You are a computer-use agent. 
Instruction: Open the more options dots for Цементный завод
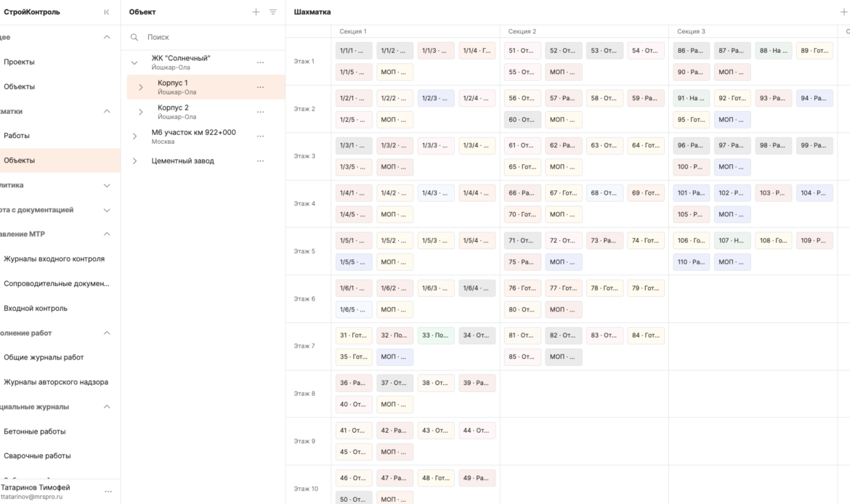(260, 161)
